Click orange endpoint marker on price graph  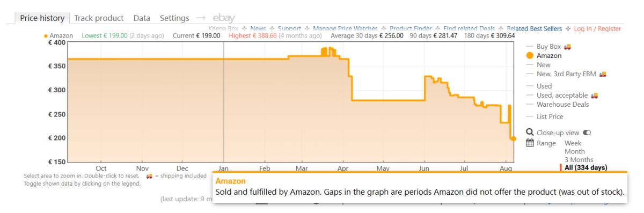pos(513,139)
